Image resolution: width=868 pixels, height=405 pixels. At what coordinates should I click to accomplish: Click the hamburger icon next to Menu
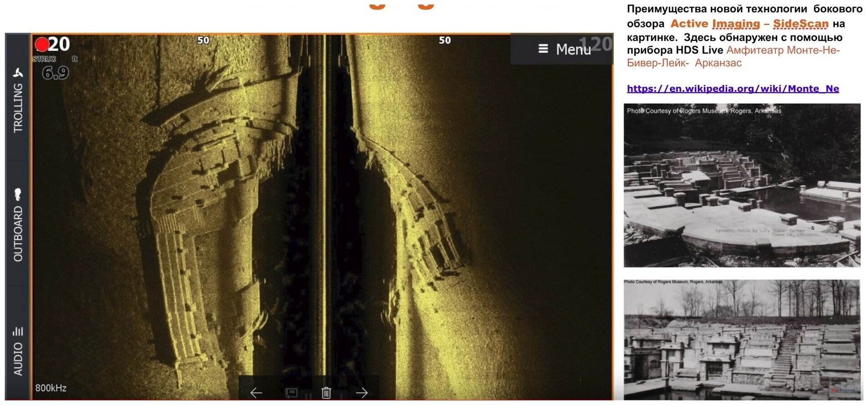pyautogui.click(x=543, y=48)
